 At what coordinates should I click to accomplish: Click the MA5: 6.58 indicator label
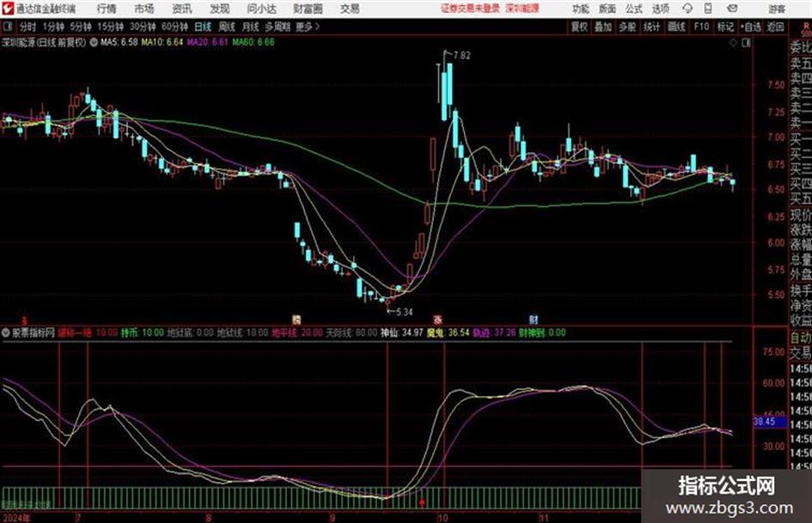(119, 42)
